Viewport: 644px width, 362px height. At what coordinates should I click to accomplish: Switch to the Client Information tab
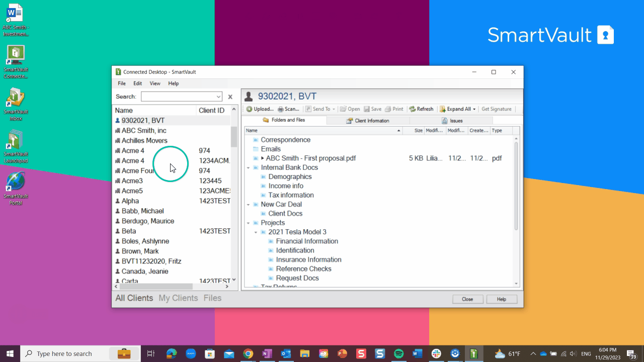pos(368,121)
